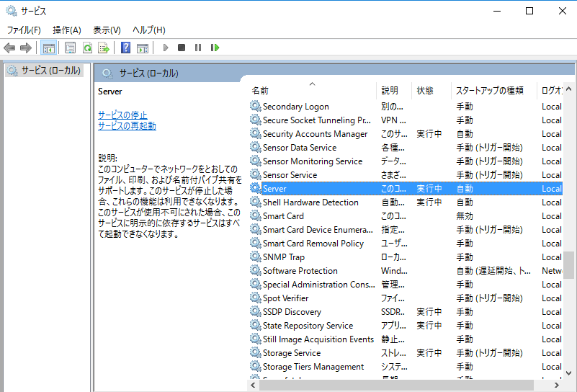Click the horizontal scrollbar right arrow
Viewport: 577px width, 392px height.
pos(556,385)
